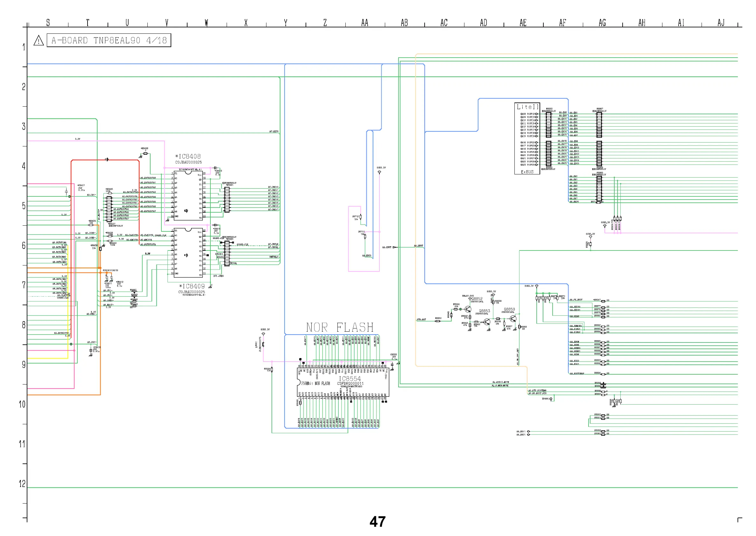The width and height of the screenshot is (756, 536).
Task: Select the *IC8408 chip label
Action: tap(188, 157)
